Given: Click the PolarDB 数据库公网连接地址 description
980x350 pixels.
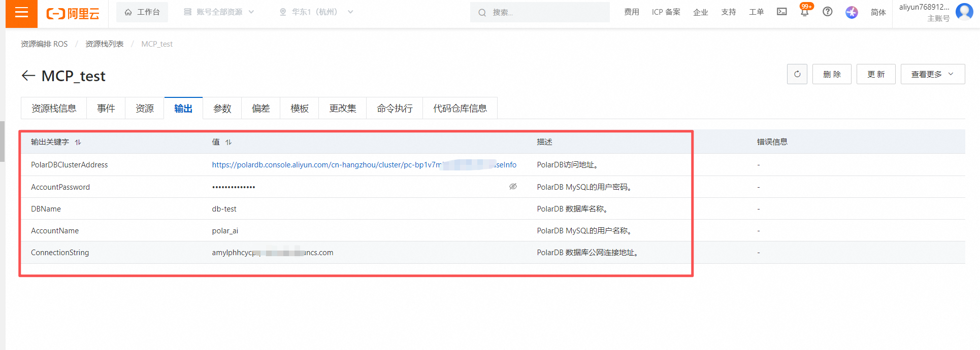Looking at the screenshot, I should coord(587,253).
